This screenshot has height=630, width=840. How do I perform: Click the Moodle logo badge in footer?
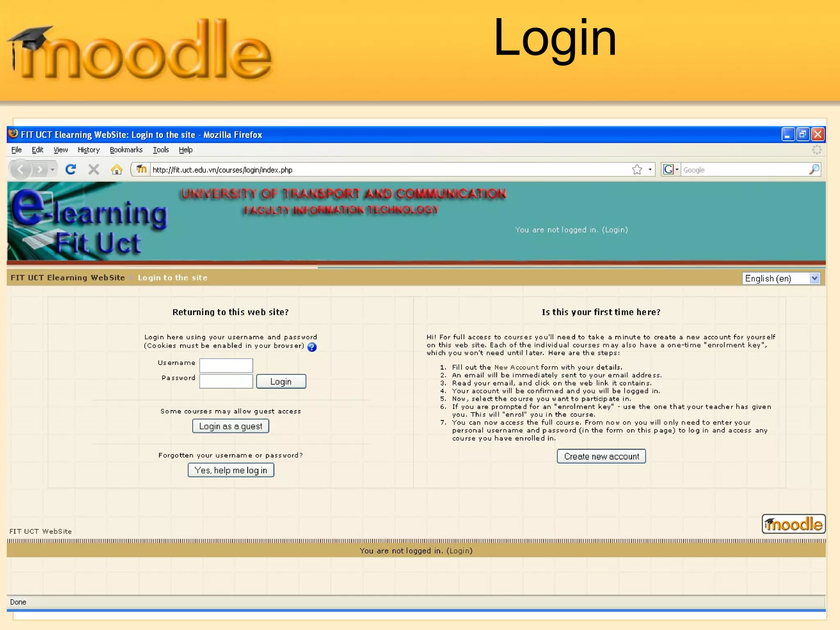794,524
